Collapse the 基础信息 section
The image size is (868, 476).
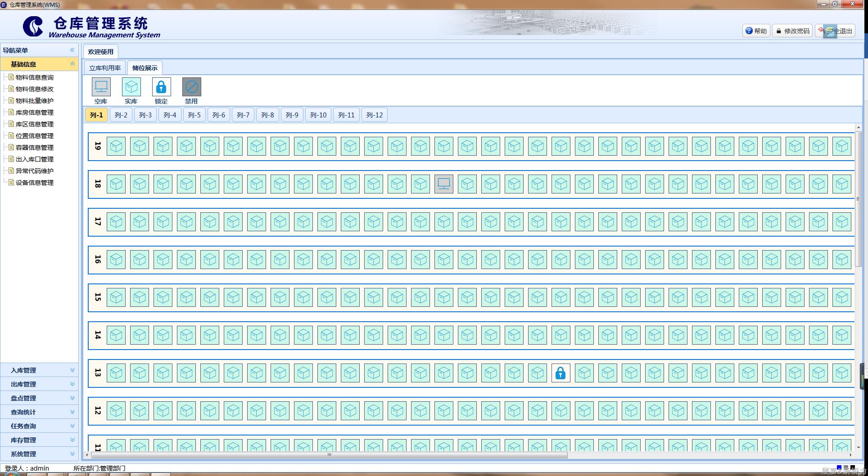click(72, 64)
